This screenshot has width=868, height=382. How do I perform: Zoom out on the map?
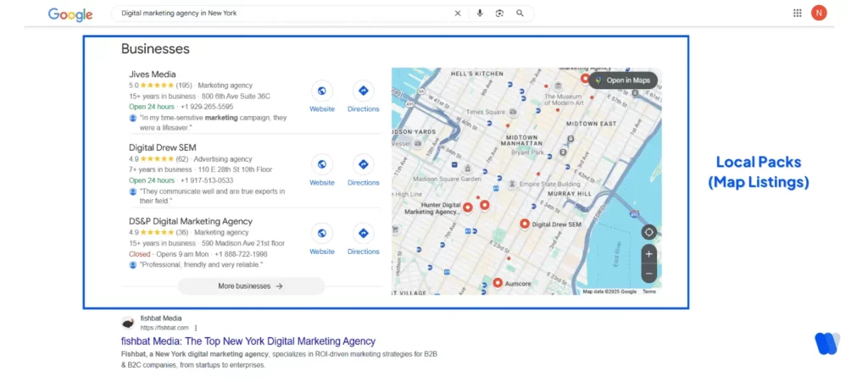(648, 273)
